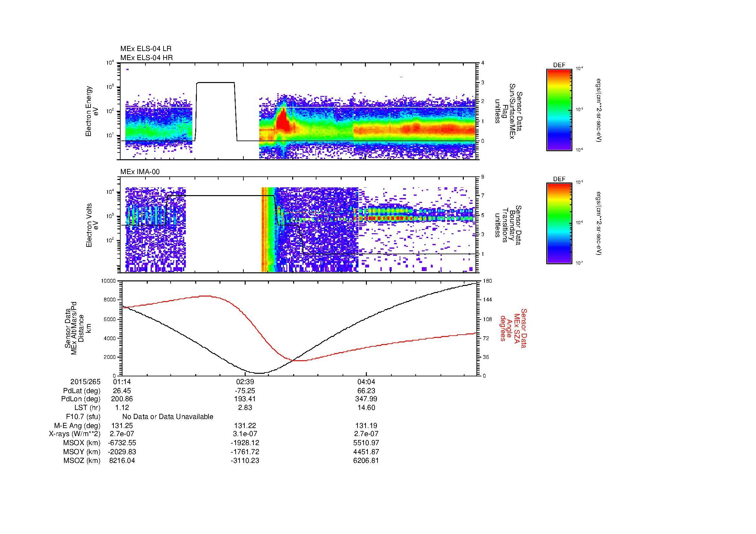Click the MSOY value '-1761.72'
The height and width of the screenshot is (534, 756).
[x=245, y=452]
